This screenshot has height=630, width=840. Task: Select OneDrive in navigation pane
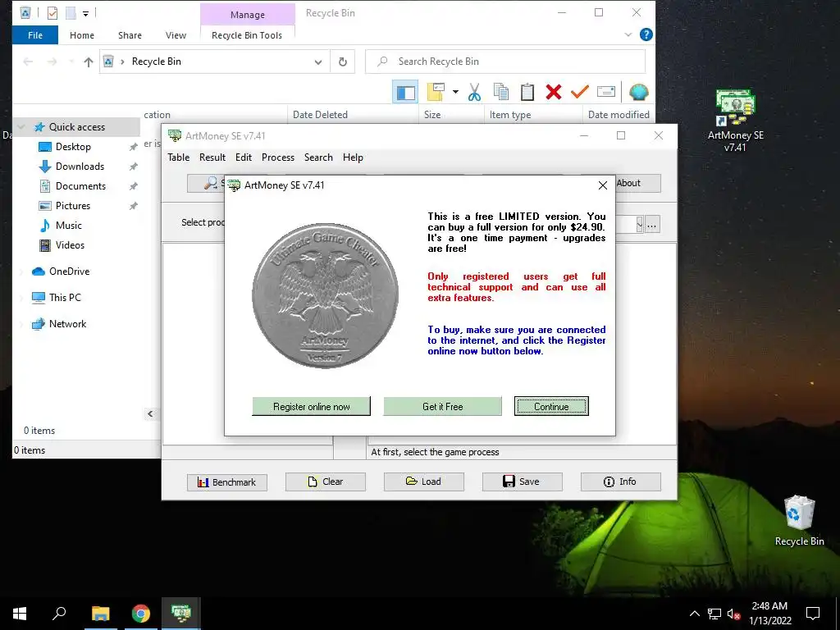[69, 272]
